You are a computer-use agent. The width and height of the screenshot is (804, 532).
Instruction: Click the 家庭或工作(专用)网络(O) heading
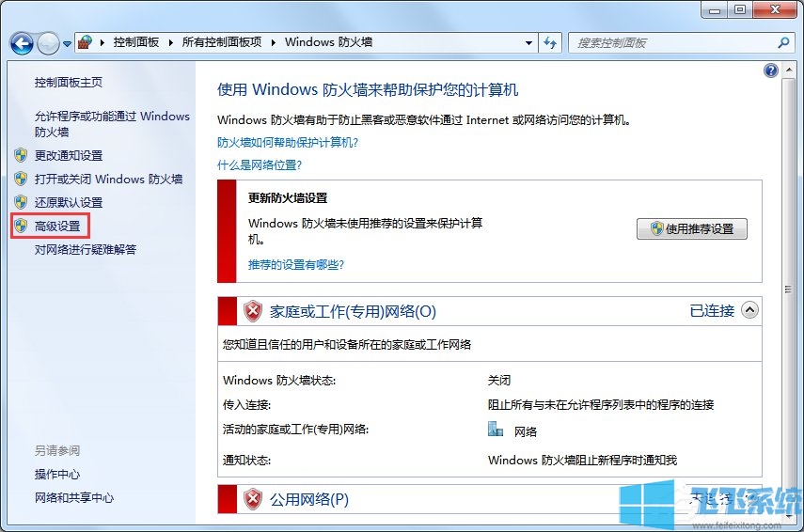(353, 311)
